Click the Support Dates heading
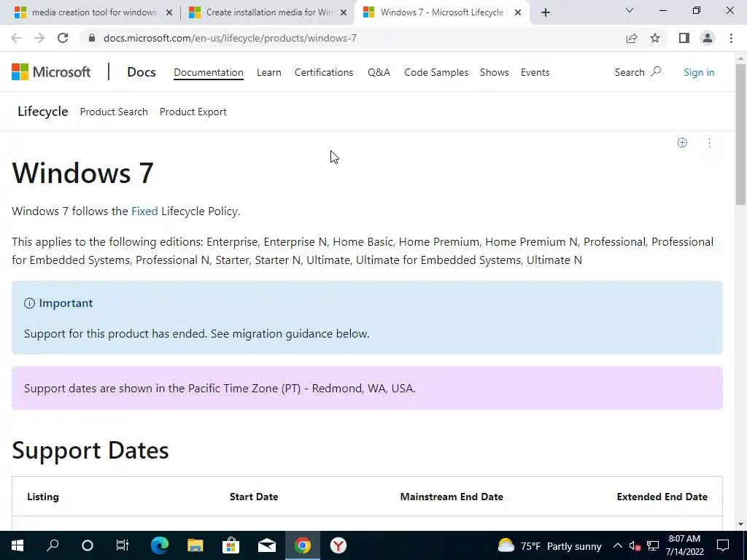The image size is (747, 560). (90, 451)
